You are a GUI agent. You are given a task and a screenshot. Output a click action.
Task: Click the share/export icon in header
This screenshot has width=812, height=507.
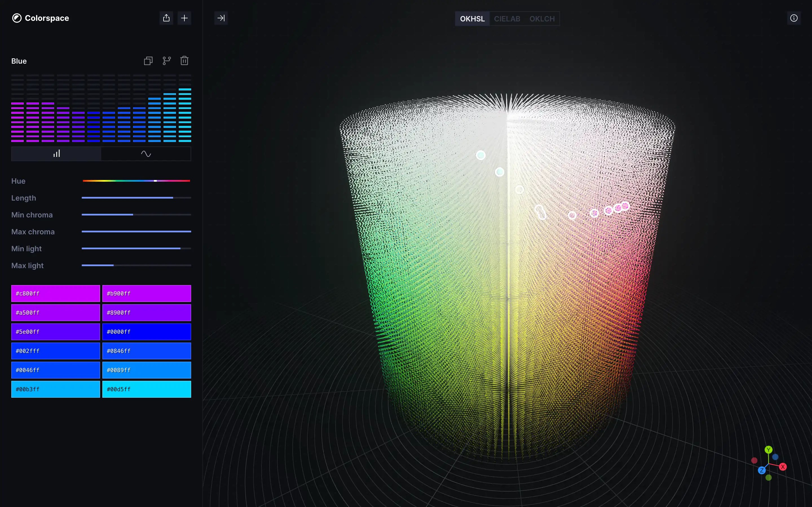[x=166, y=18]
